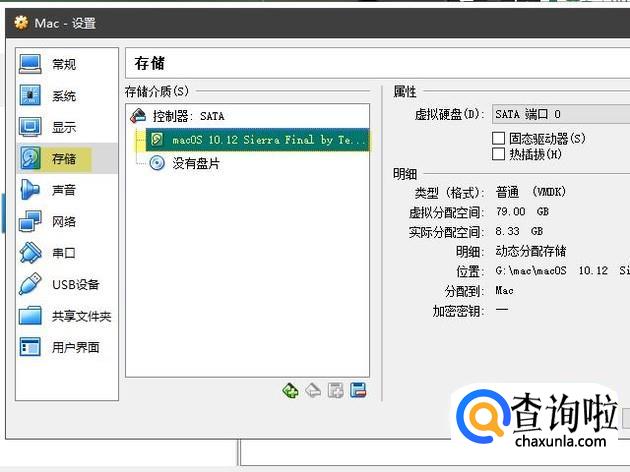Viewport: 630px width, 472px height.
Task: Click the USB设备 plug icon
Action: (30, 284)
